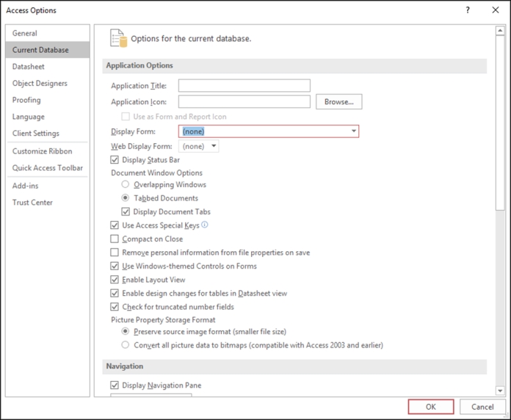Enable Compact on Close
The image size is (511, 420).
115,239
